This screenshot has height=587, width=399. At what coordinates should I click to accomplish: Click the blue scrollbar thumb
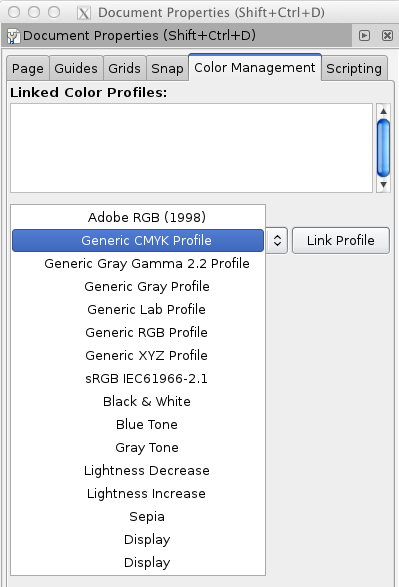(x=383, y=148)
